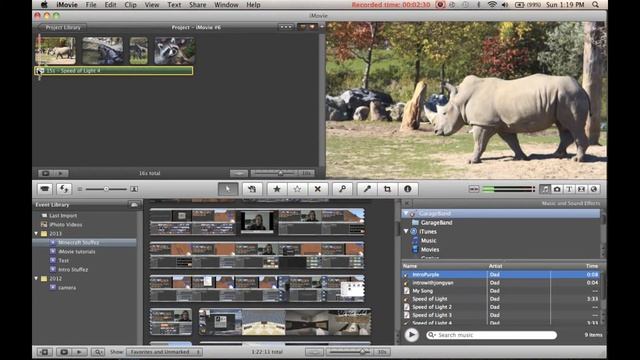Toggle audio skimming button near volume meter
Screen dimensions: 640x360
coord(473,189)
